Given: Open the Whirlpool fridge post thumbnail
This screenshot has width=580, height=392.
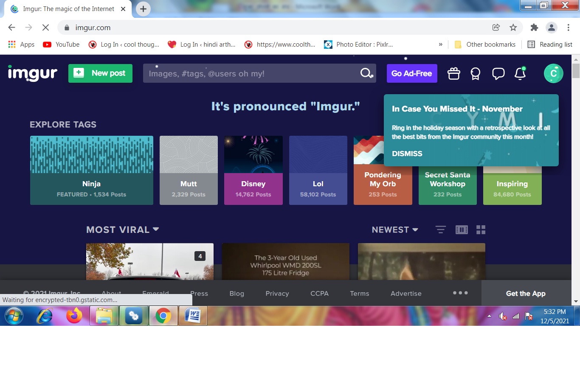Looking at the screenshot, I should pyautogui.click(x=286, y=261).
